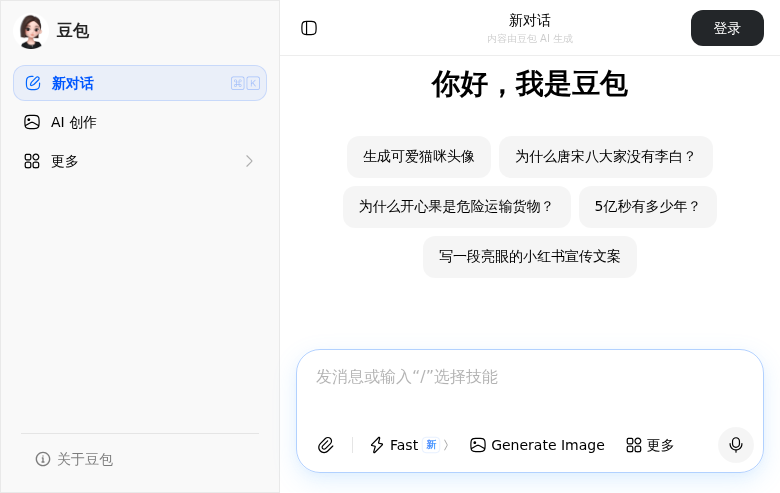780x493 pixels.
Task: Open AI 创作 from the sidebar
Action: point(140,122)
